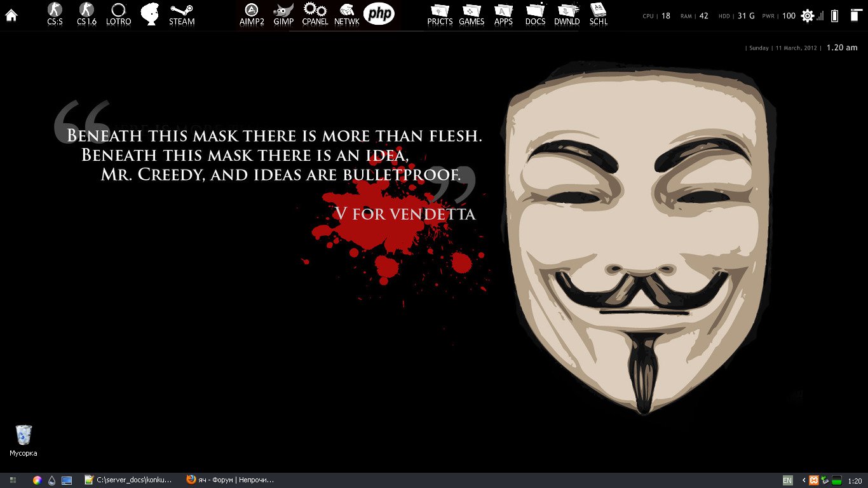Select the Мусорка recycle bin icon

click(x=23, y=440)
